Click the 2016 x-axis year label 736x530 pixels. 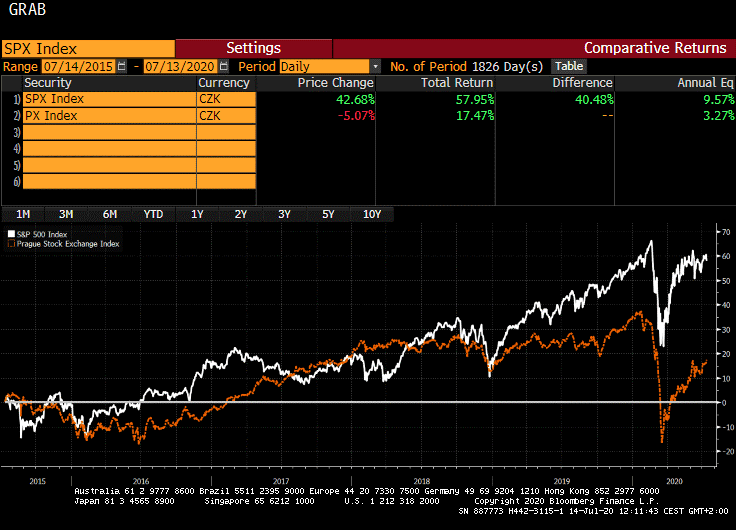tap(141, 481)
